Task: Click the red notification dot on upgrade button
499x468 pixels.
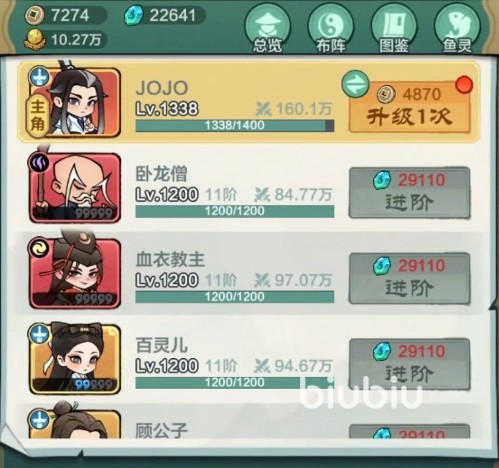Action: [464, 84]
